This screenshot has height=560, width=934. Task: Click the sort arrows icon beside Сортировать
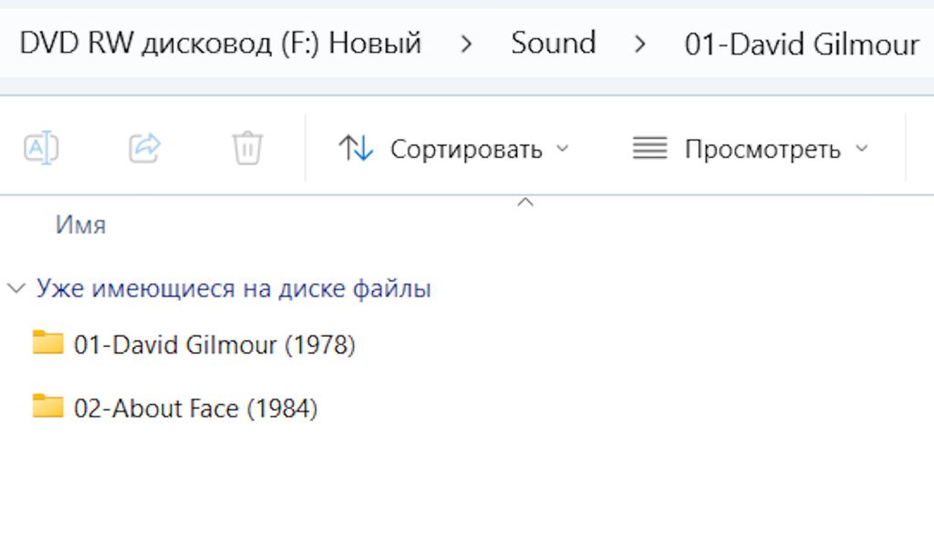pyautogui.click(x=356, y=148)
